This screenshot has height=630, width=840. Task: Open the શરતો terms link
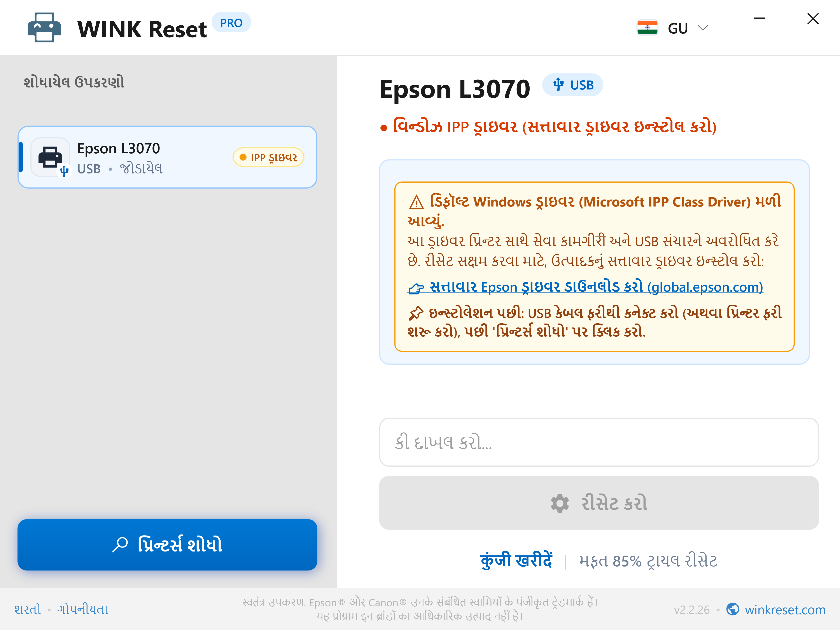(27, 609)
